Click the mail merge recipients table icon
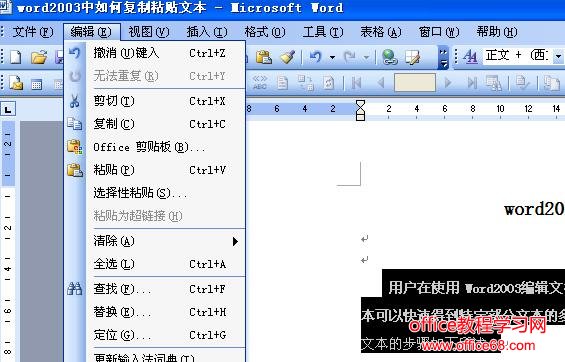 tap(36, 84)
